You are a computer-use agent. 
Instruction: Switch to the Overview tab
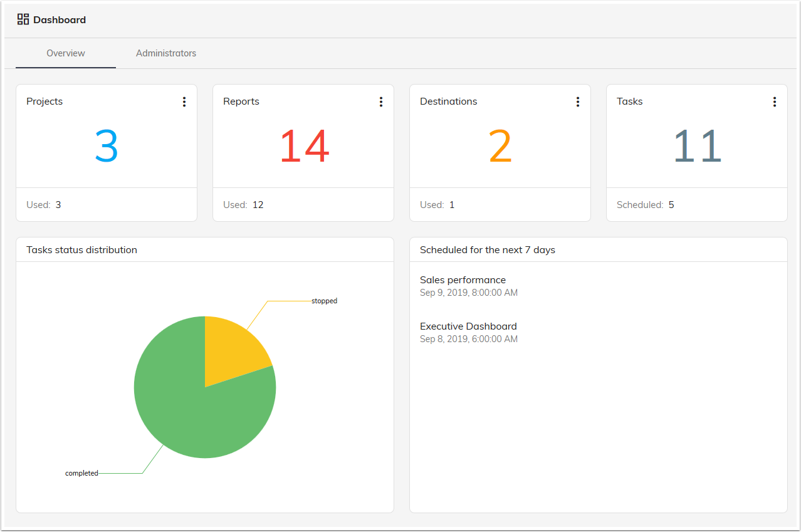65,53
